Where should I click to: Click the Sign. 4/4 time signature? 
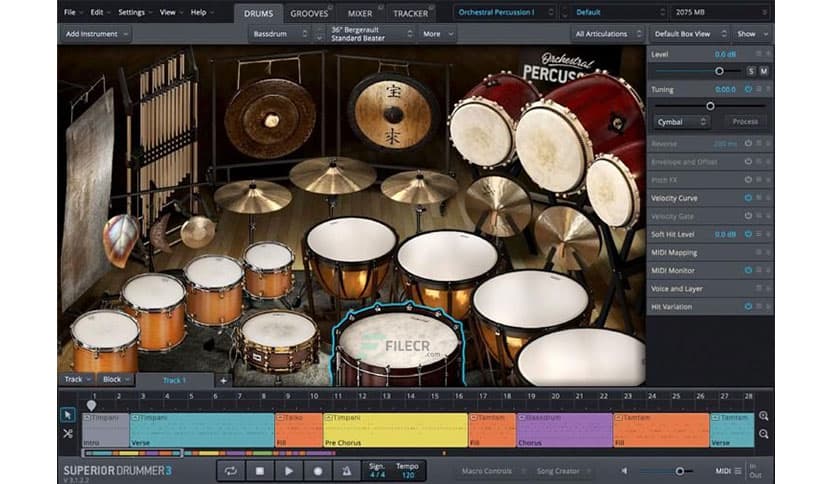[377, 471]
